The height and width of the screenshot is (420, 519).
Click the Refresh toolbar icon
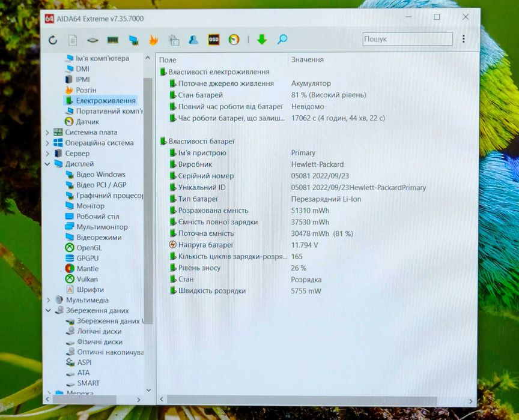coord(53,40)
